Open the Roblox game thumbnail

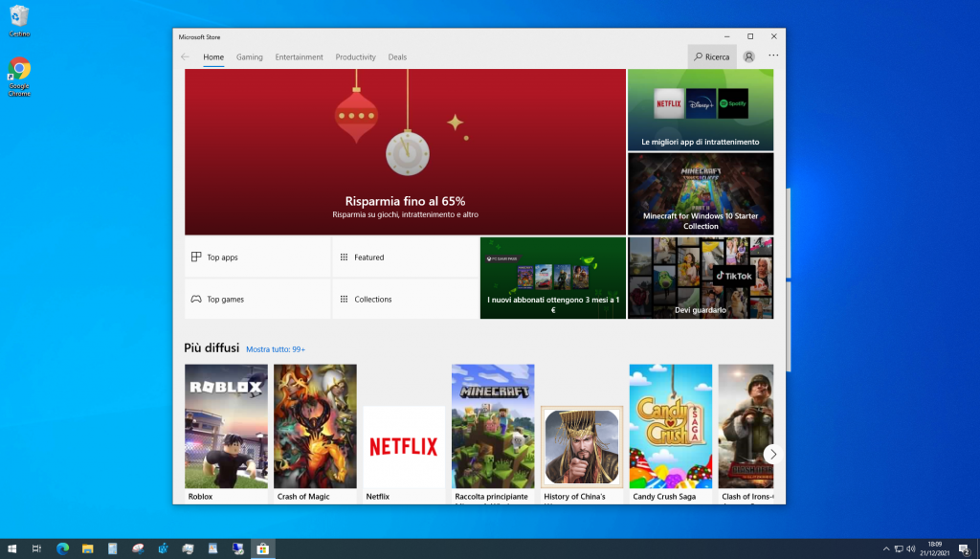pyautogui.click(x=226, y=426)
